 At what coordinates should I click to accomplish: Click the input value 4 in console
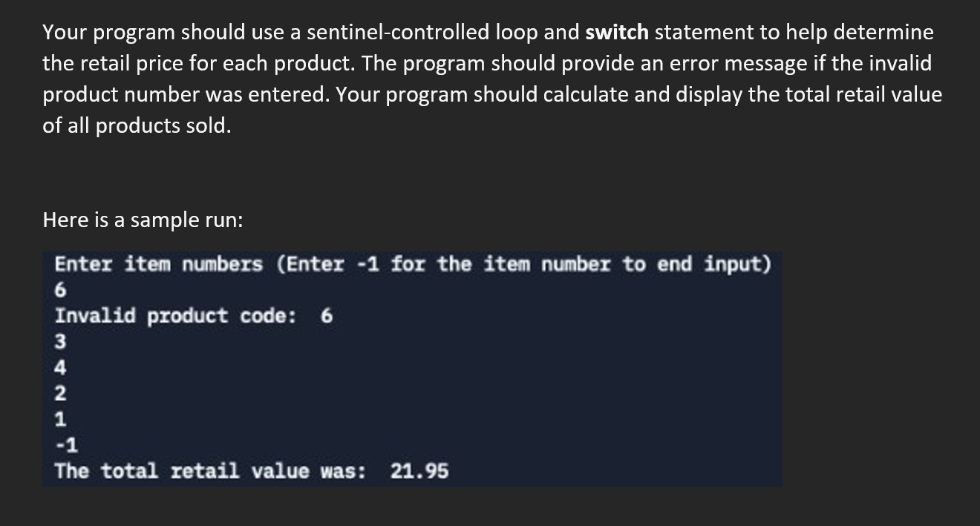point(61,368)
